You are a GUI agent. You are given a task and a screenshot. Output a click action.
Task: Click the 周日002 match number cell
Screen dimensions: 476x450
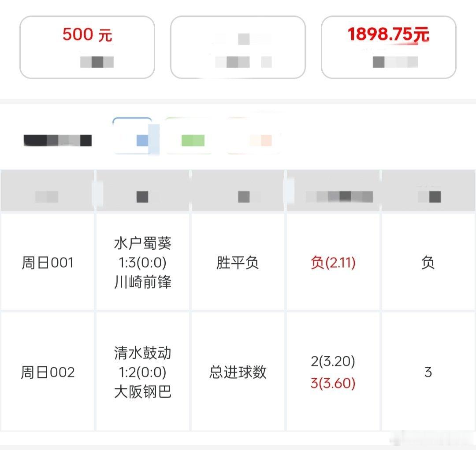48,372
